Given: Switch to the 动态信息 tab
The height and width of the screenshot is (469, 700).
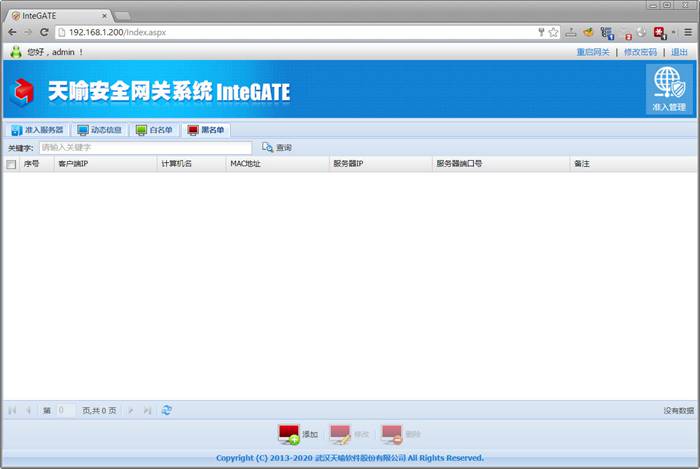Looking at the screenshot, I should click(x=100, y=130).
